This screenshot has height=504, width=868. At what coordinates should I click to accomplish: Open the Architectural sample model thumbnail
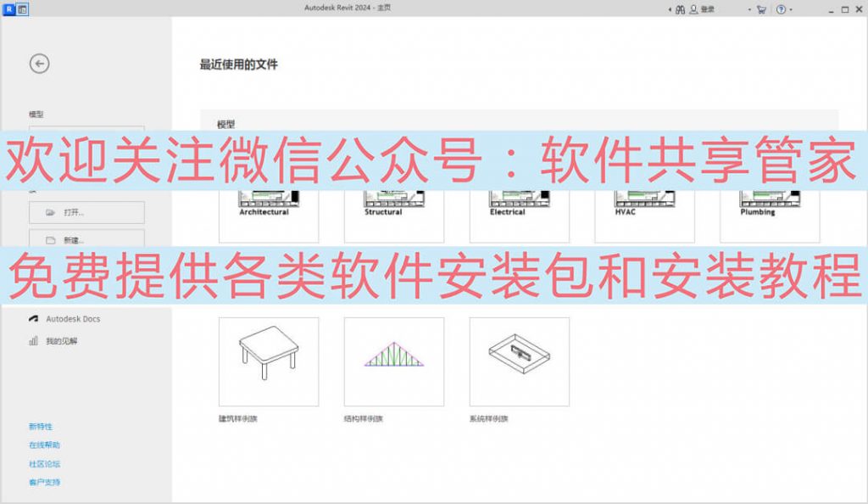269,216
